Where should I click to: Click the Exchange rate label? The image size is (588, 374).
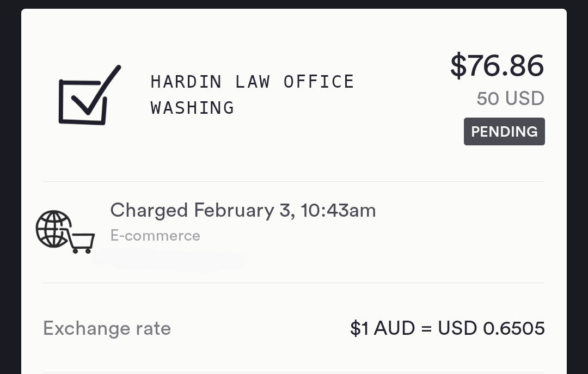[x=107, y=328]
